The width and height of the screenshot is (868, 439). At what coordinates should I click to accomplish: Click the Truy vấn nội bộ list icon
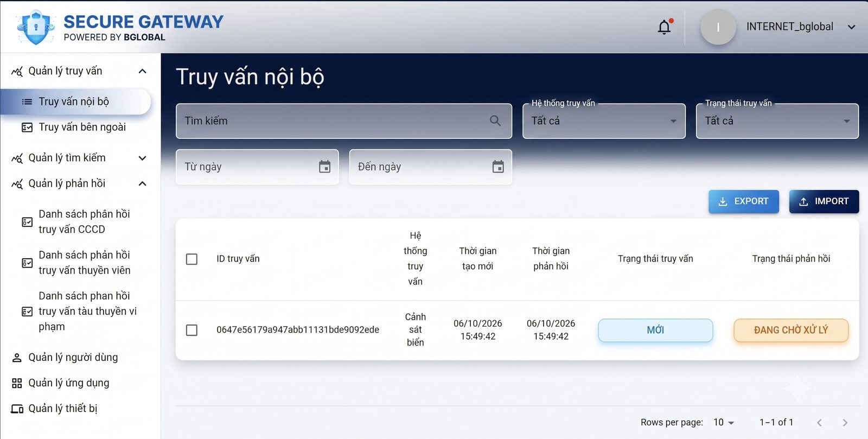click(27, 101)
